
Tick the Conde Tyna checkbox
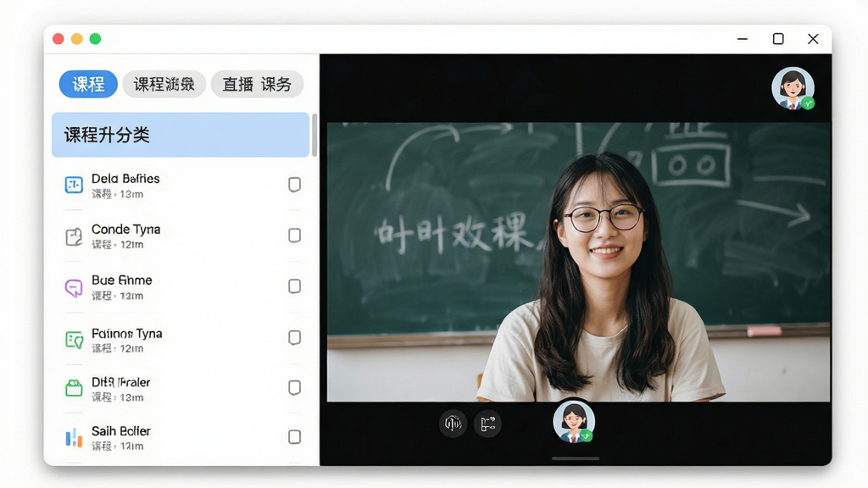[x=294, y=236]
